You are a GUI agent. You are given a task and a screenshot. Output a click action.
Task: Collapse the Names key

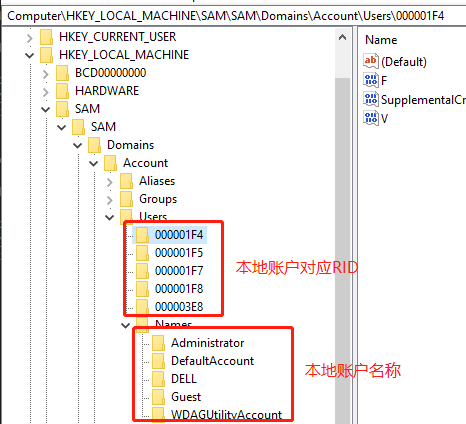coord(126,325)
